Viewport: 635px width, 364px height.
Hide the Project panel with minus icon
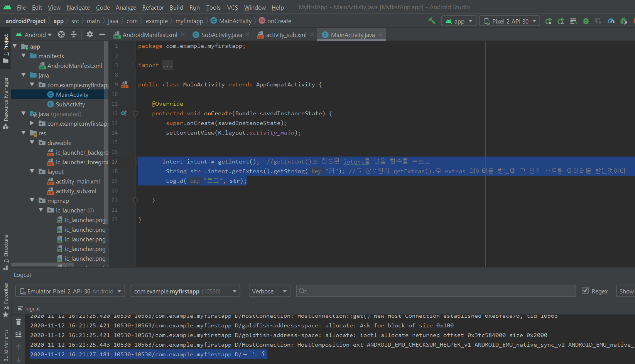pos(102,34)
